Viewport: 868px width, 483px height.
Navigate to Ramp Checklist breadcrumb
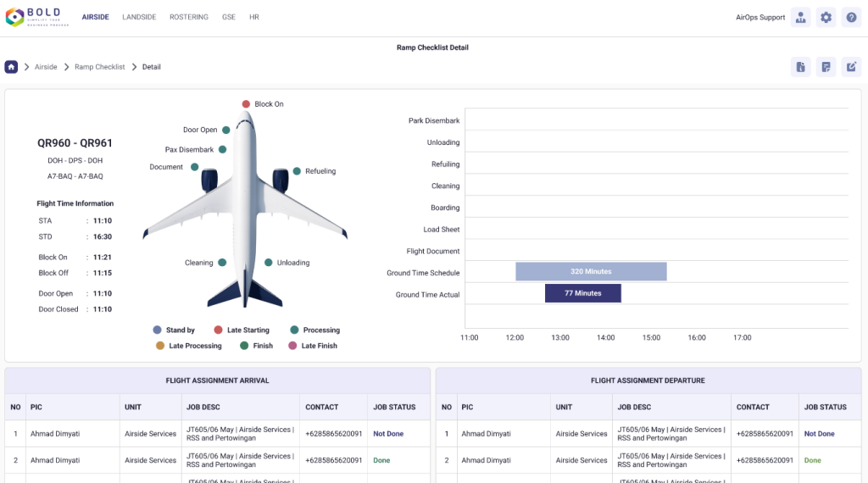99,67
